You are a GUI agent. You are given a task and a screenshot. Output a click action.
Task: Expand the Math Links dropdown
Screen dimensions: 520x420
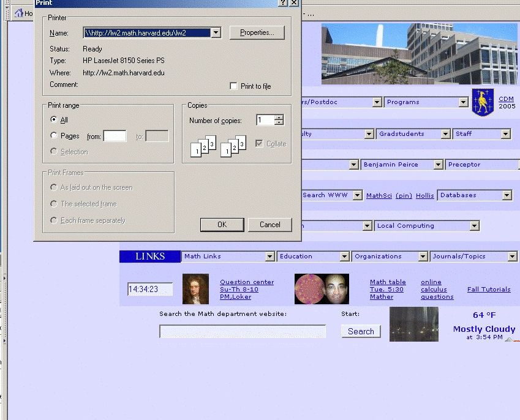click(269, 257)
